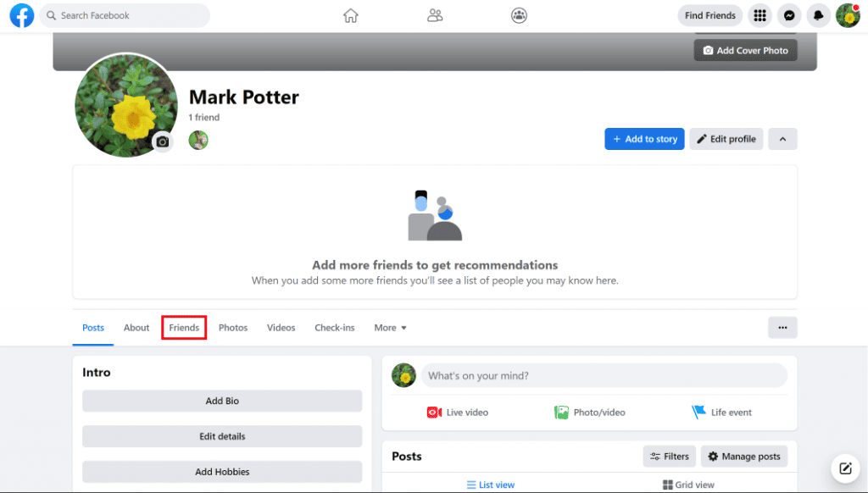
Task: Click the What's on your mind field
Action: 604,375
